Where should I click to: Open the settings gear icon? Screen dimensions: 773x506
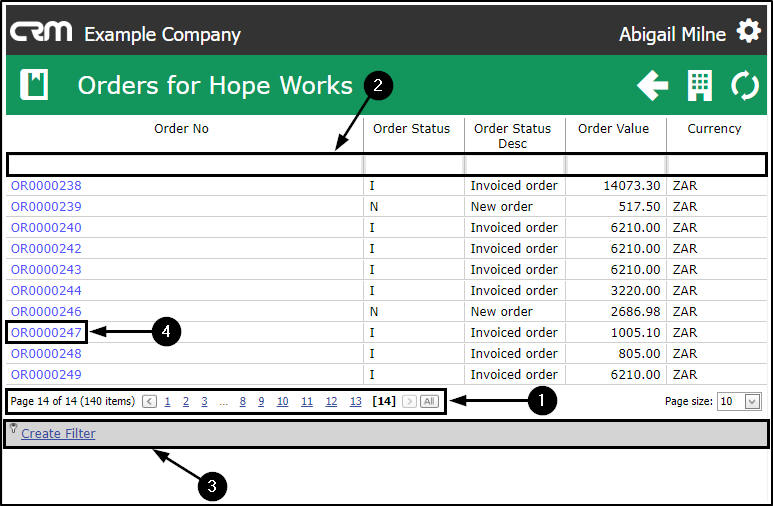click(748, 31)
